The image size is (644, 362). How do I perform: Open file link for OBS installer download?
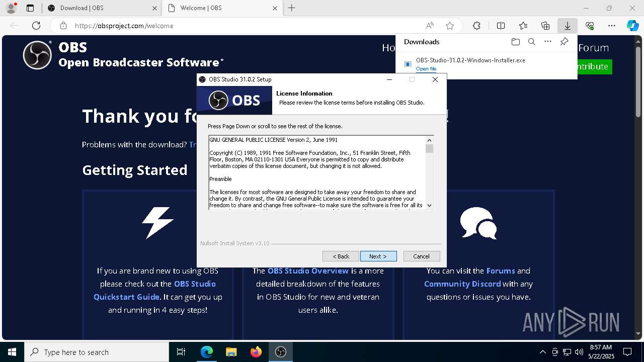point(426,69)
